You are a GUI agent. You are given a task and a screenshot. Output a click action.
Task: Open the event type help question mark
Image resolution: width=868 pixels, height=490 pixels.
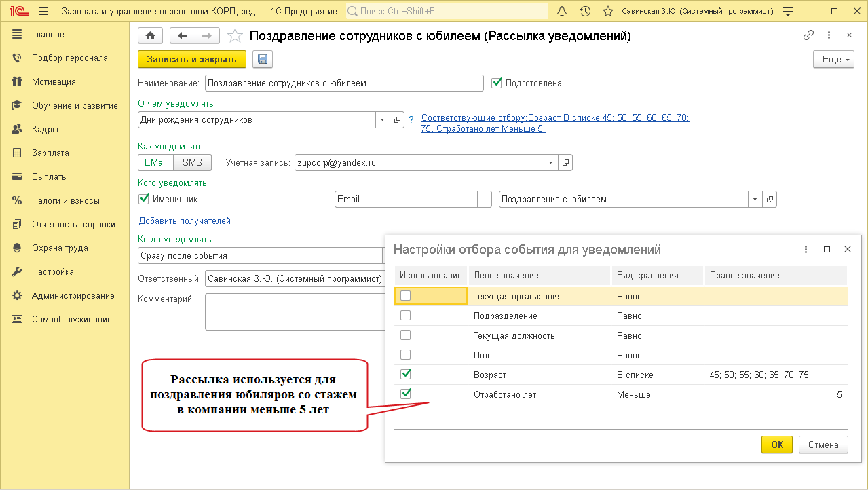[411, 120]
